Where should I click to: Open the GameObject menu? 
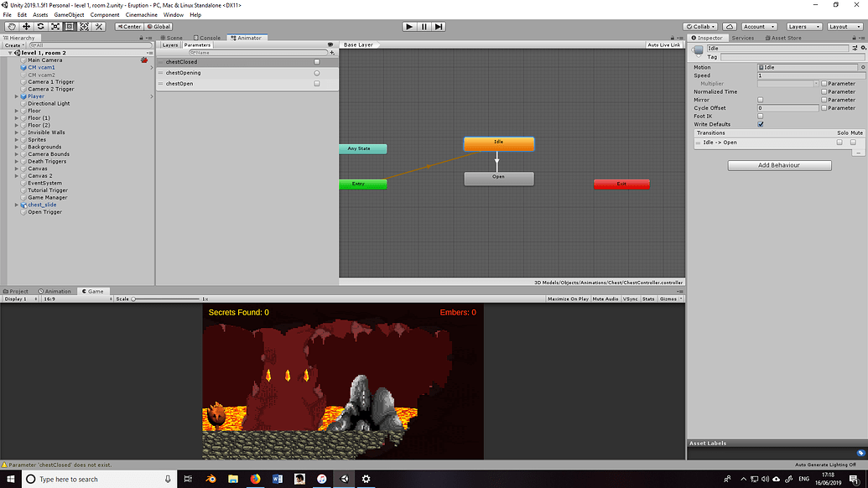[x=68, y=14]
